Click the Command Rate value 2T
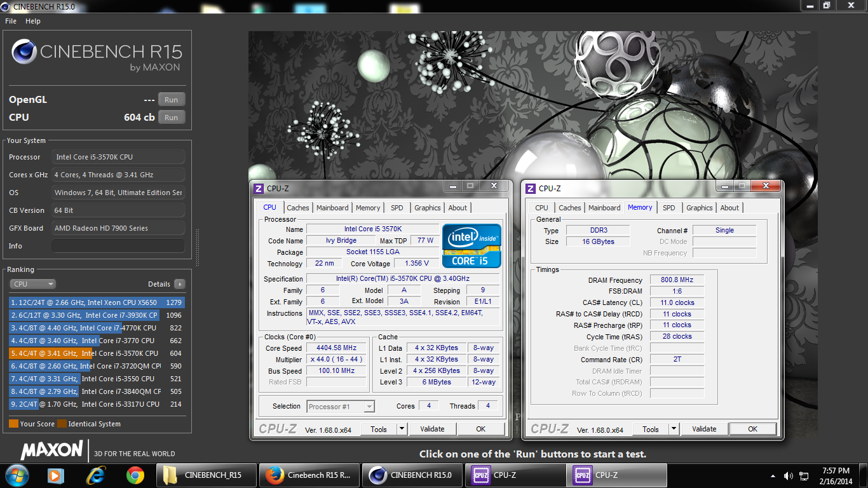The image size is (868, 488). [x=677, y=360]
